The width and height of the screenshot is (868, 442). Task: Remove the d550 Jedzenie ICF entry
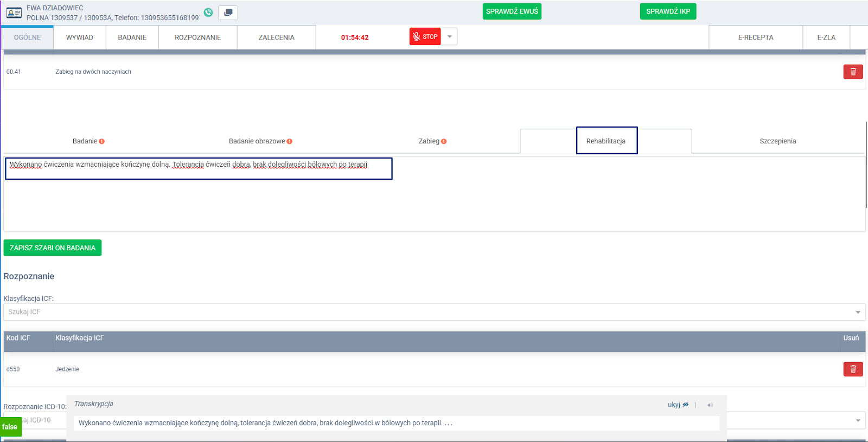853,369
